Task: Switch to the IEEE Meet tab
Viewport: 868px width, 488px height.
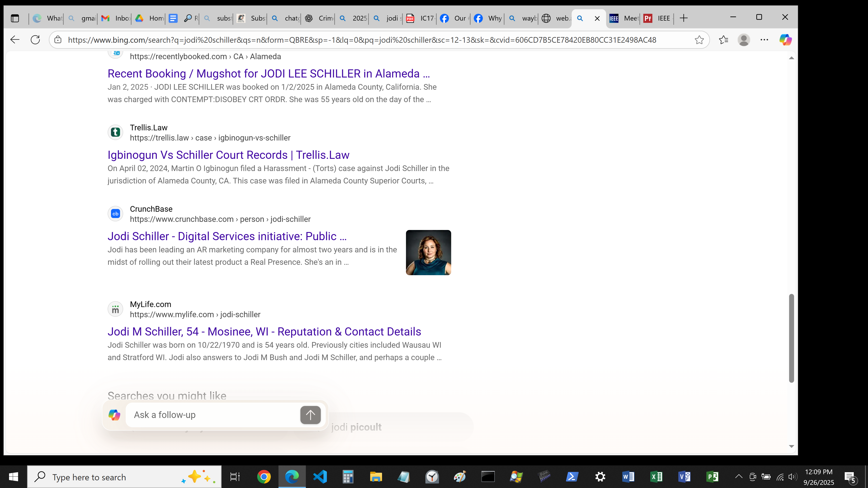Action: click(624, 18)
